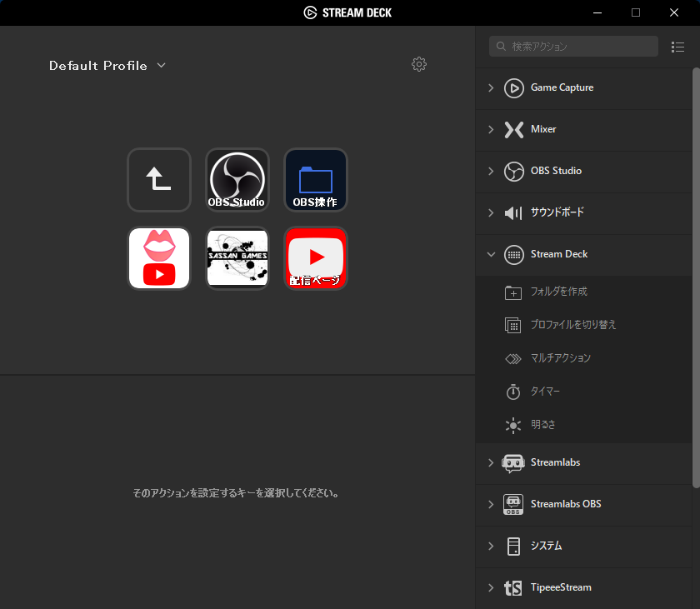Select the SASSAN GAMES key
The height and width of the screenshot is (609, 700).
coord(237,258)
